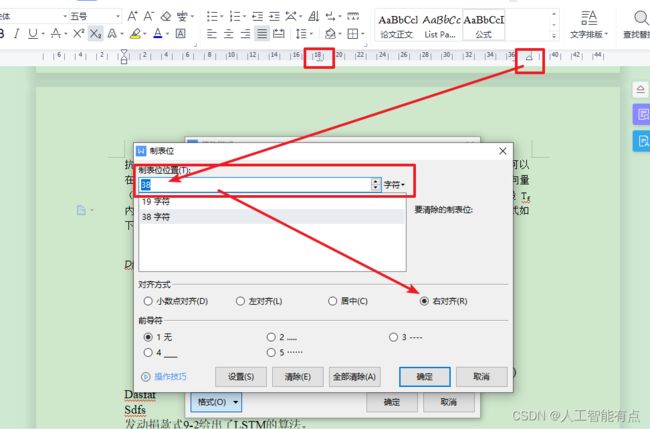The image size is (650, 429).
Task: Align paragraph text to the left
Action: tap(212, 34)
